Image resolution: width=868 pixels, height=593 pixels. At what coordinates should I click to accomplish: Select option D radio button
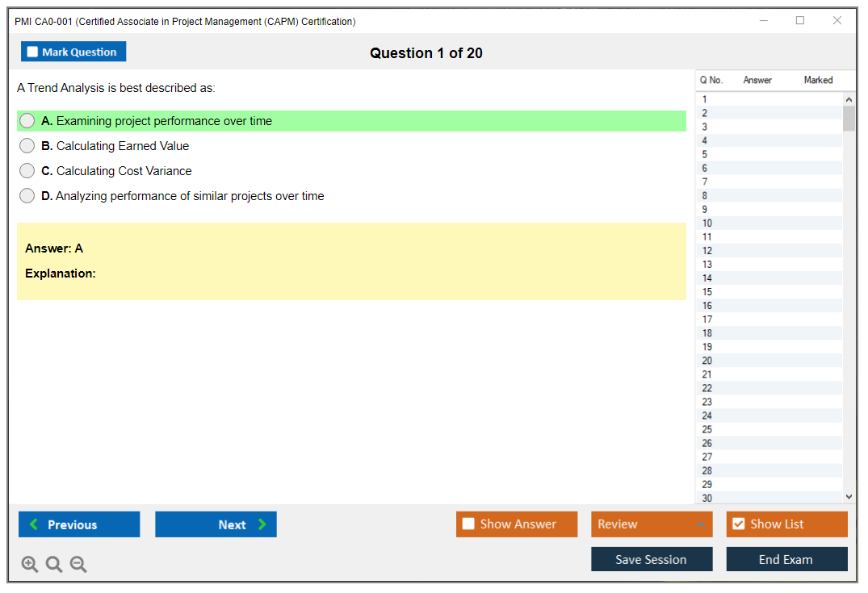point(27,196)
